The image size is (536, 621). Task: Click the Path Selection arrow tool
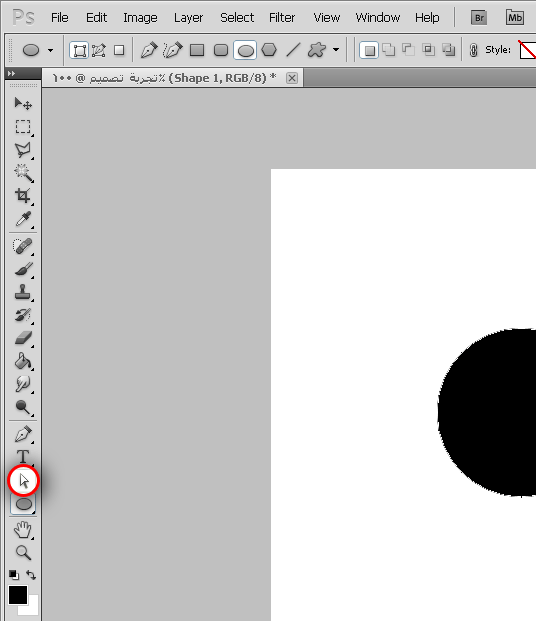[x=24, y=481]
